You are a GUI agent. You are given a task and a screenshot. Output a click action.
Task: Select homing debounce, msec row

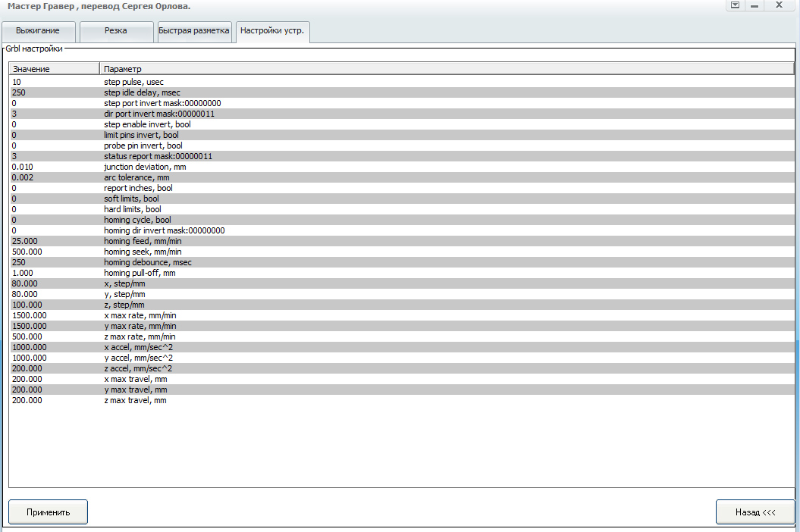(402, 262)
